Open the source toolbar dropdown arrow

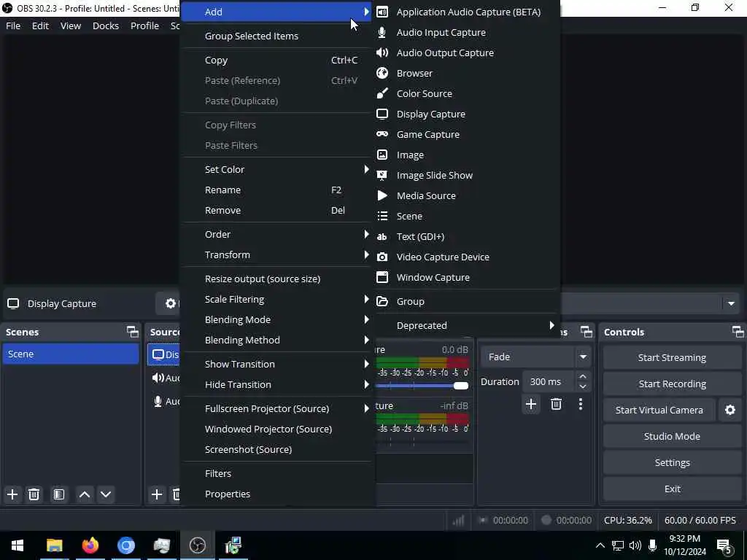pyautogui.click(x=731, y=304)
